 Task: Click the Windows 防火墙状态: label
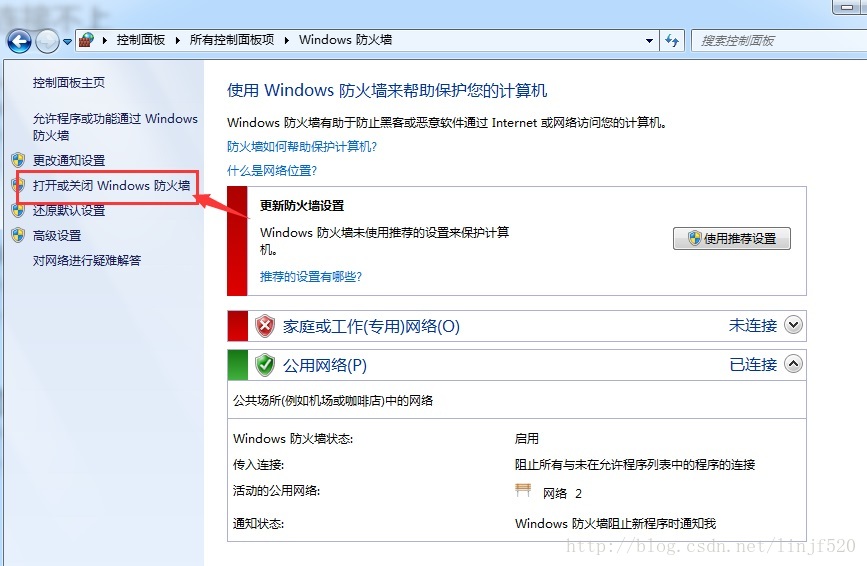293,438
